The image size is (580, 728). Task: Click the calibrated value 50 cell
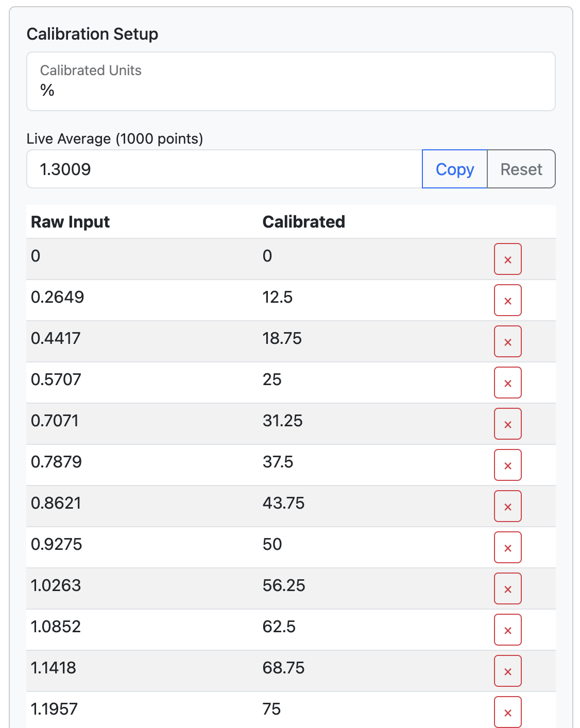[x=272, y=545]
